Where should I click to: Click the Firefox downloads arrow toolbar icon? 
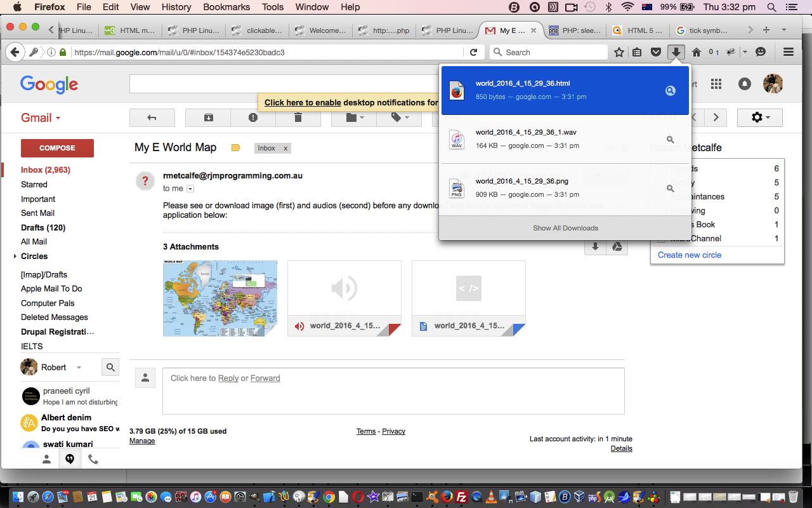(676, 52)
